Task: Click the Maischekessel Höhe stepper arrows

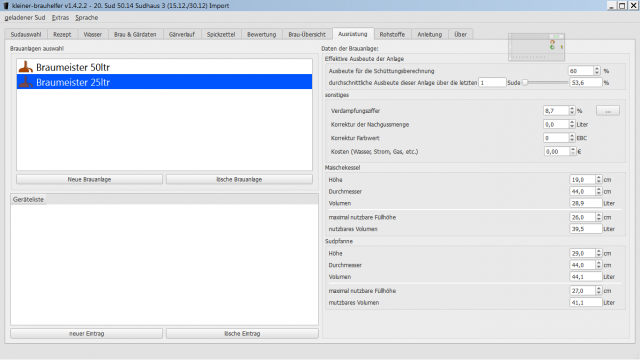Action: (599, 180)
